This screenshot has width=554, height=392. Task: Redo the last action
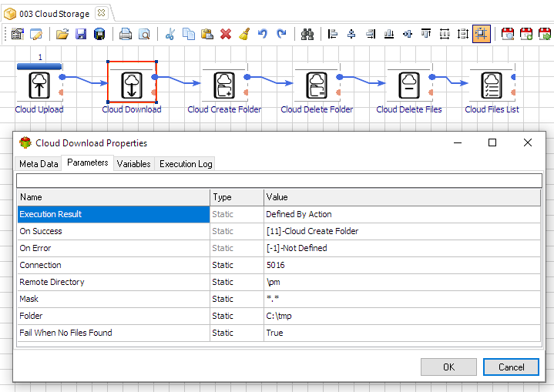coord(281,34)
